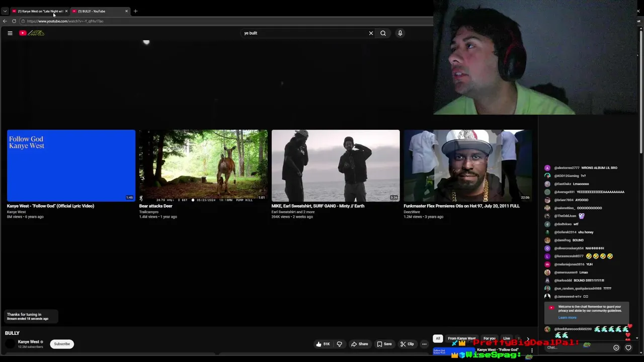The image size is (644, 362).
Task: Select the Live filter chip
Action: (507, 338)
